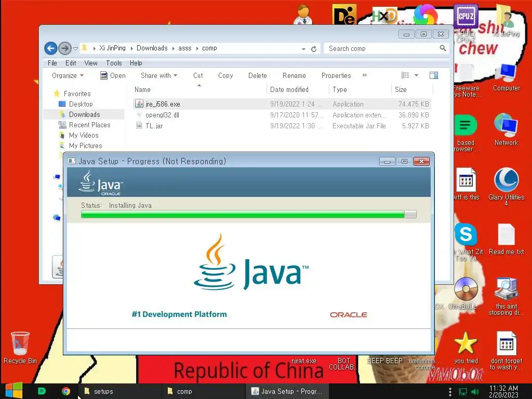Click asss in address breadcrumb
Screen dimensions: 532x399
(x=185, y=48)
